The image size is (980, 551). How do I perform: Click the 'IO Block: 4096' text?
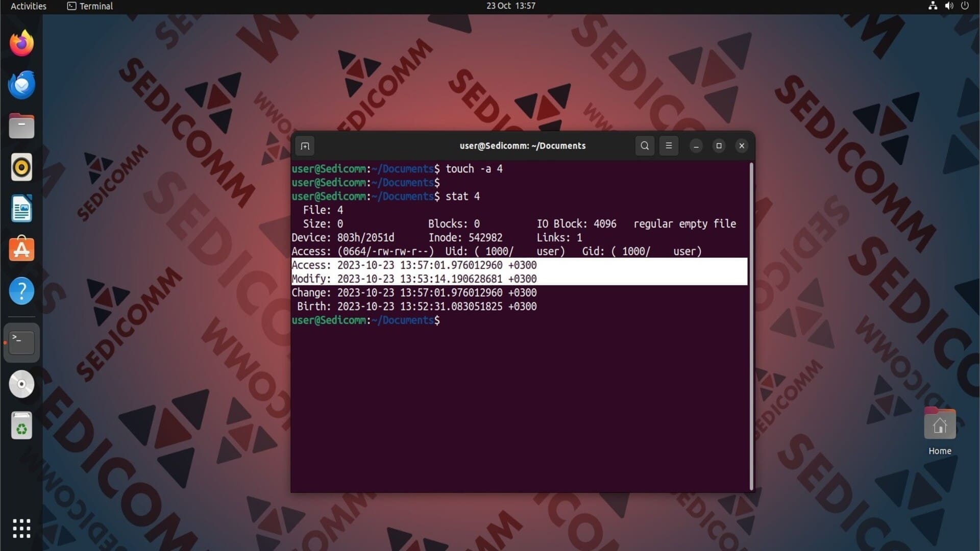point(576,224)
